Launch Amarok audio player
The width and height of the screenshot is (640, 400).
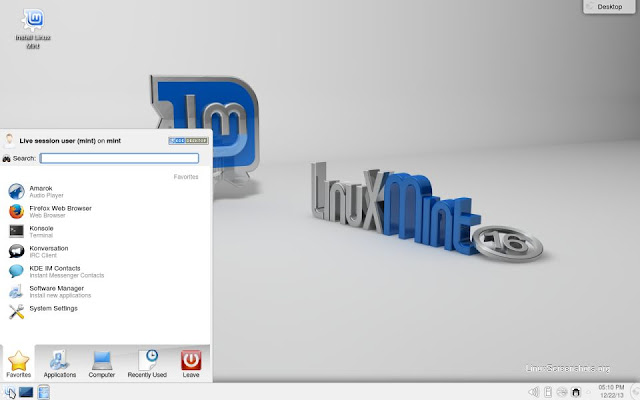pyautogui.click(x=103, y=191)
